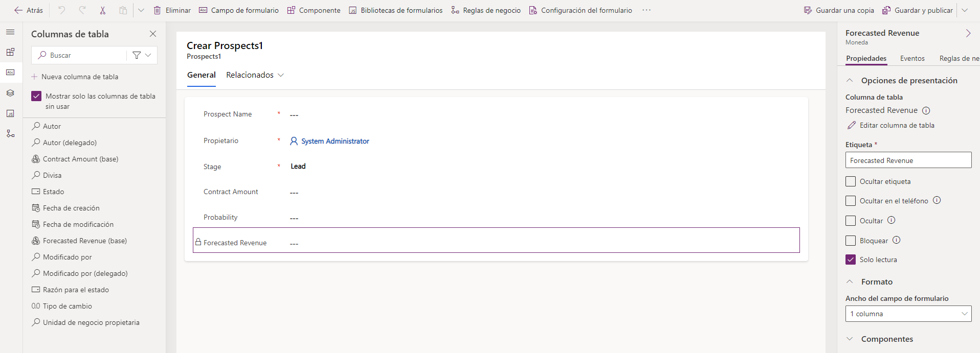This screenshot has width=980, height=353.
Task: Select the Probability field
Action: 496,218
